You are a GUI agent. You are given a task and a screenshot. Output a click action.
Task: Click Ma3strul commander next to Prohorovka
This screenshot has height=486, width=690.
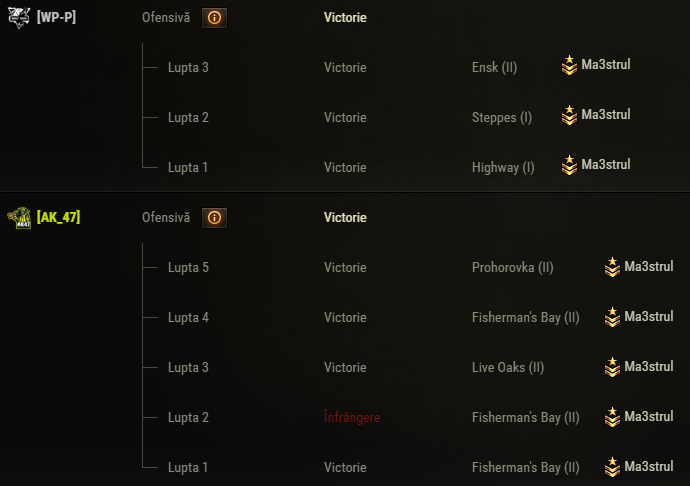pos(649,266)
